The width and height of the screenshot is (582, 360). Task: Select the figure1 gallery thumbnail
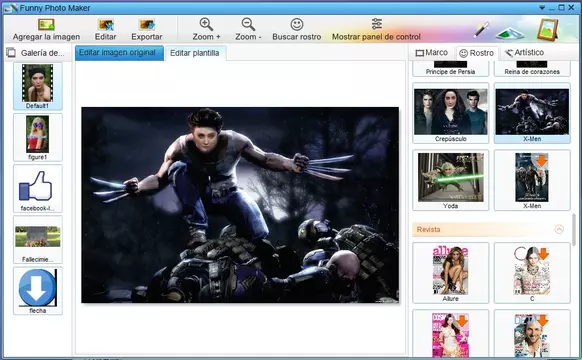pos(37,137)
